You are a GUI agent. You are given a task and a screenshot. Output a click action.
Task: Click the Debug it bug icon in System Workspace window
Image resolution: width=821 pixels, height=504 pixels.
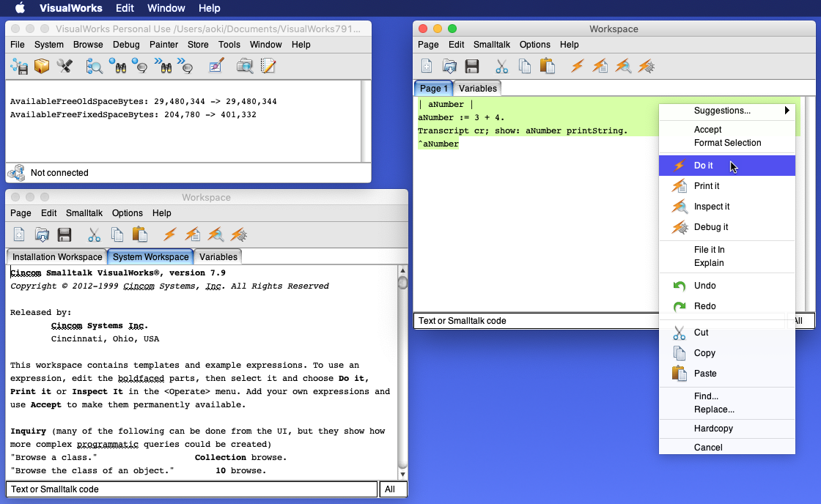239,235
